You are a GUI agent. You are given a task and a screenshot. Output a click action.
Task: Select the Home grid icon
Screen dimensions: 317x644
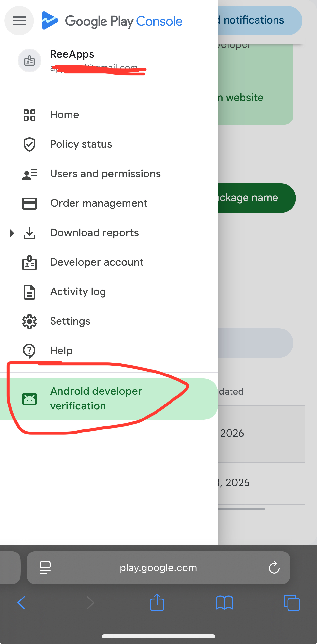[29, 115]
